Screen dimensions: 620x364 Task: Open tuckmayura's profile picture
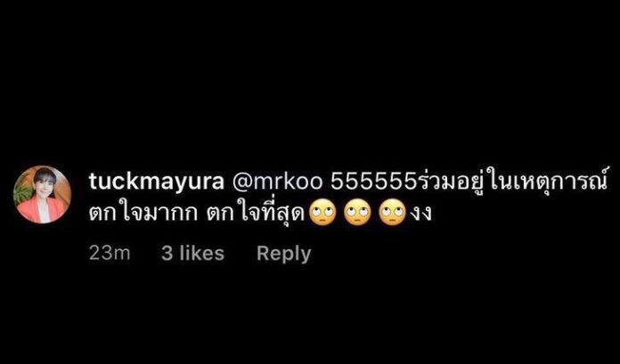pos(42,194)
